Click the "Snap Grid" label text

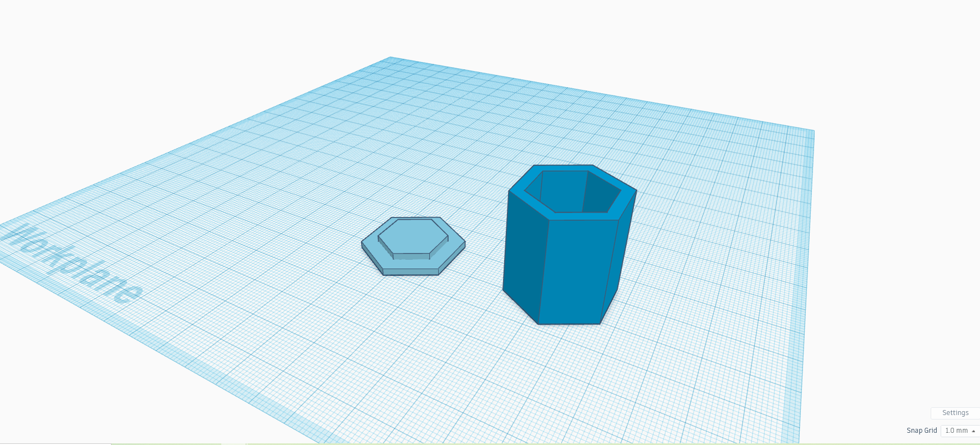tap(922, 431)
